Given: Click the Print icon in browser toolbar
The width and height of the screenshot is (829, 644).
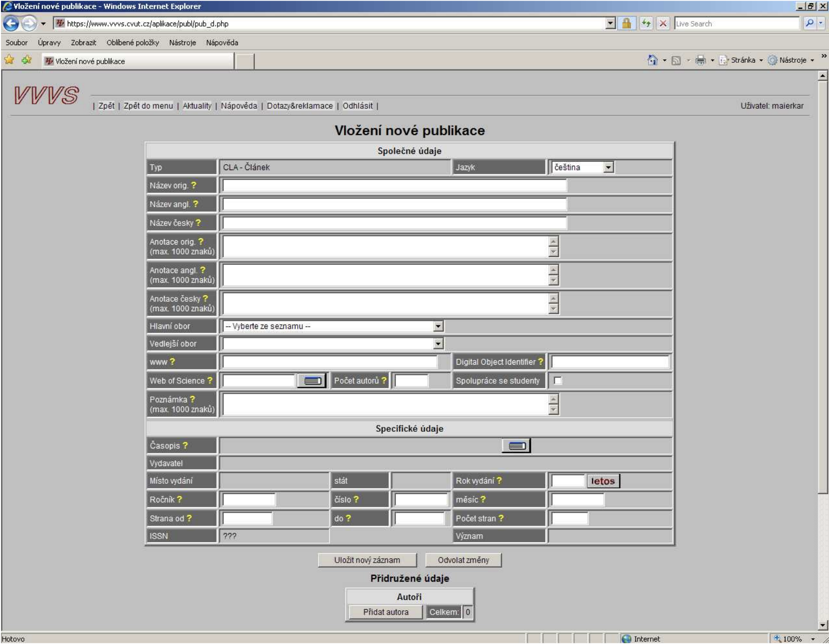Looking at the screenshot, I should (x=700, y=60).
